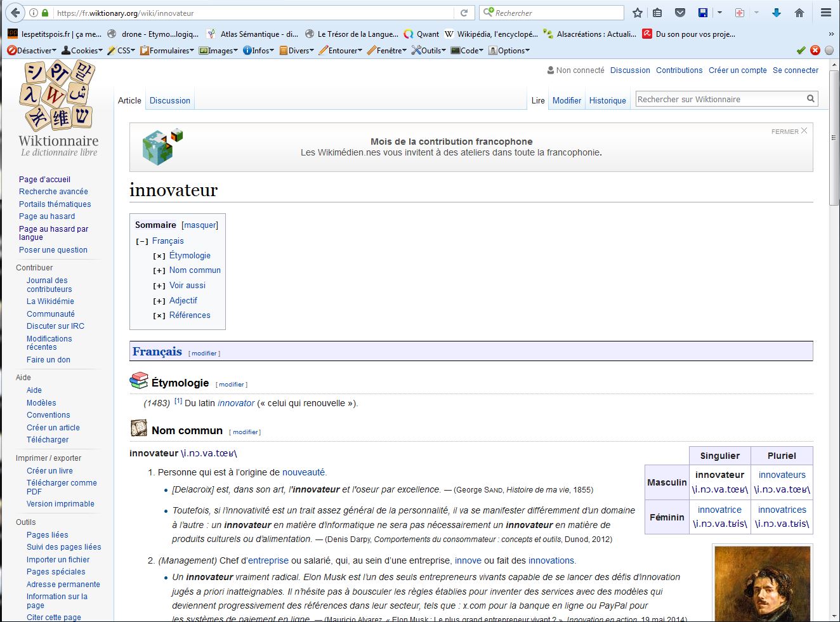
Task: Click the browser back arrow button
Action: (16, 13)
